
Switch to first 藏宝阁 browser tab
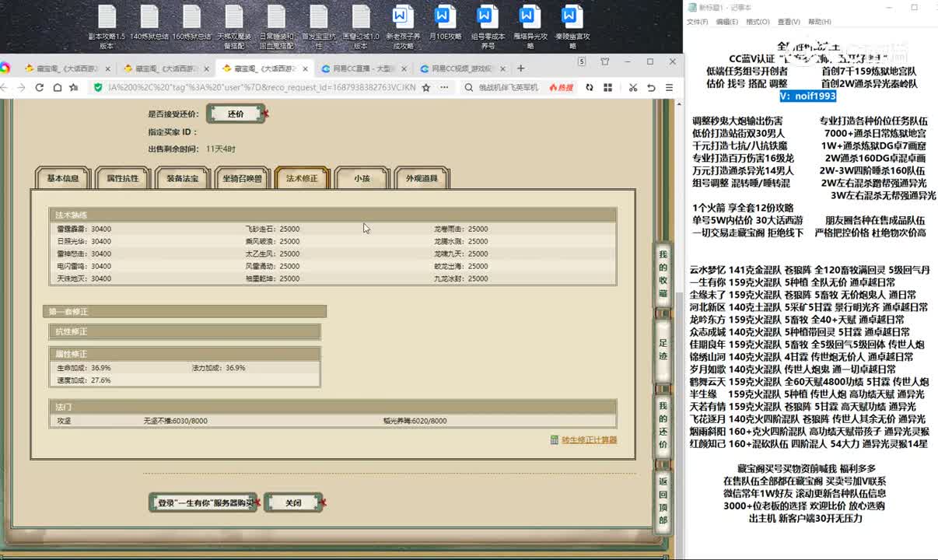point(66,68)
